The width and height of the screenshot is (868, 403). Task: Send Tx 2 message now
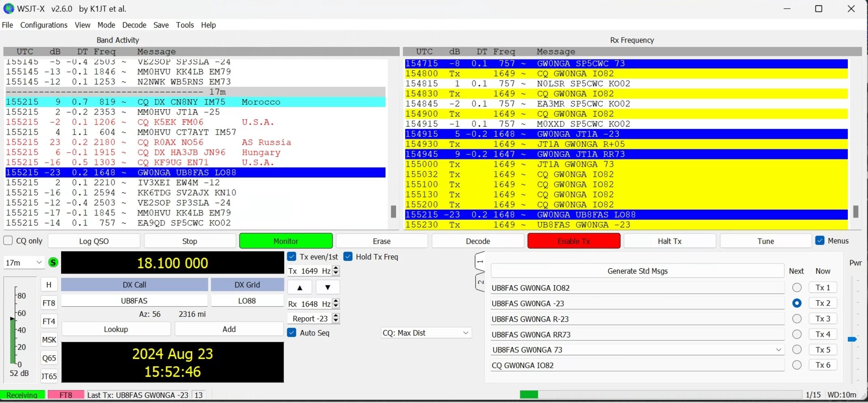(x=823, y=303)
